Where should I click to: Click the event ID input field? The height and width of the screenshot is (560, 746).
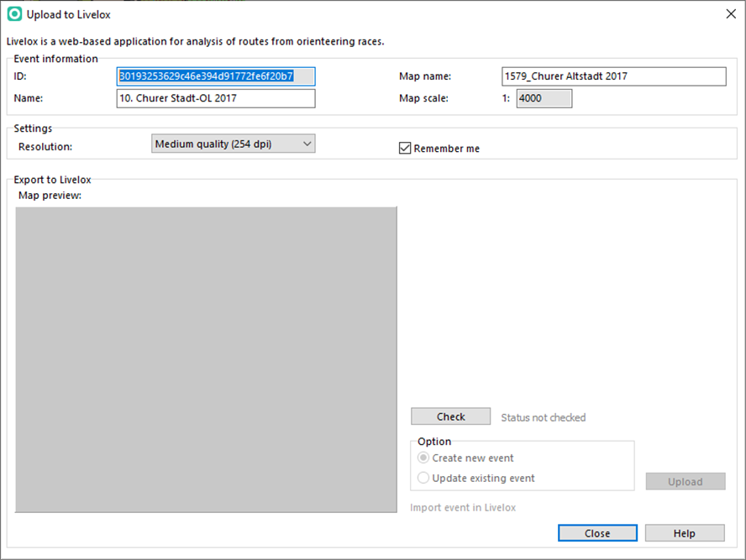[x=216, y=76]
